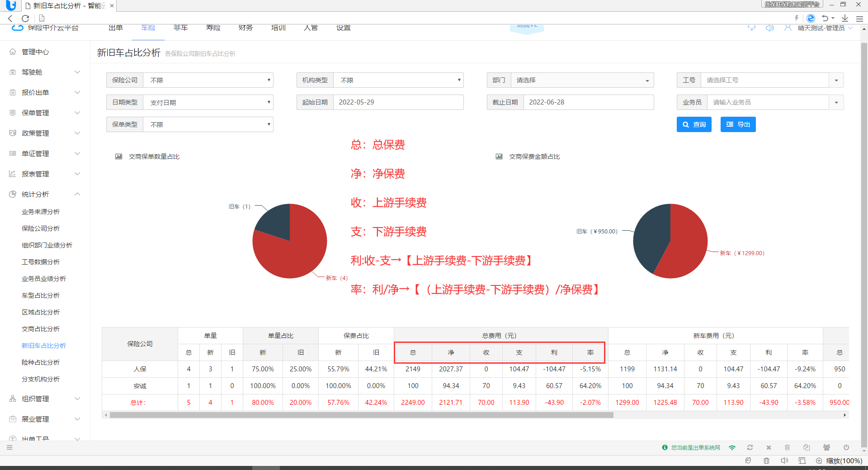
Task: Close the 新旧车占比分析 browser tab
Action: tap(112, 6)
